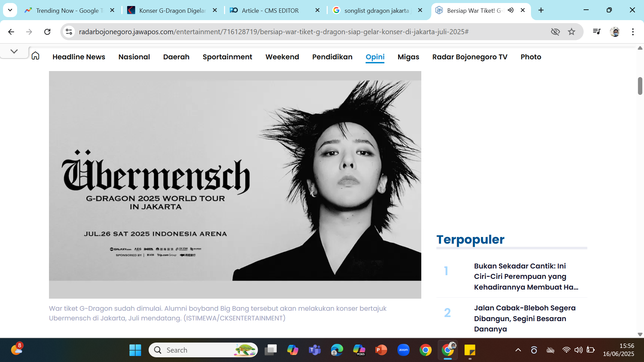Open Opini section
The height and width of the screenshot is (362, 644).
click(x=375, y=57)
